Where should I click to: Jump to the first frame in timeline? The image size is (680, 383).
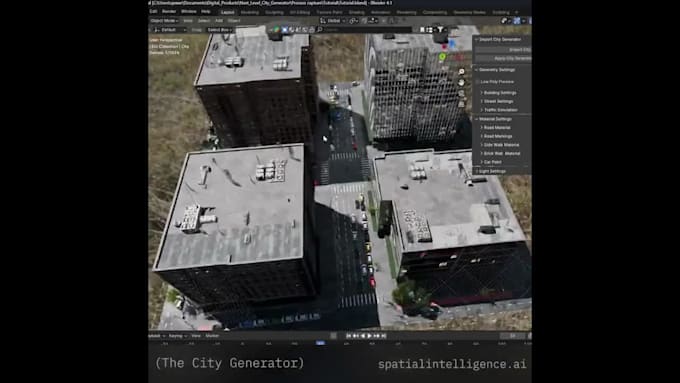coord(348,336)
